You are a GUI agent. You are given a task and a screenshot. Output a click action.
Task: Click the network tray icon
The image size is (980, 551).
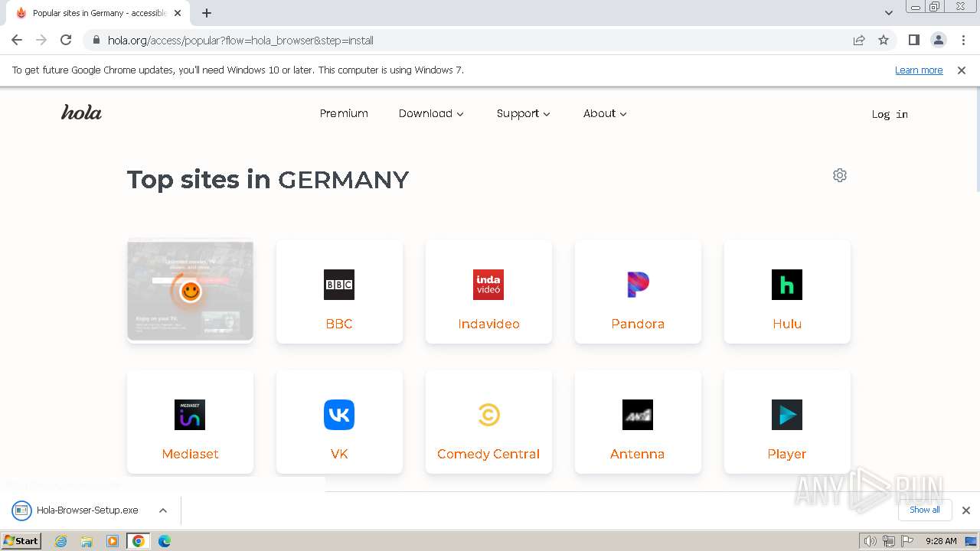(889, 541)
